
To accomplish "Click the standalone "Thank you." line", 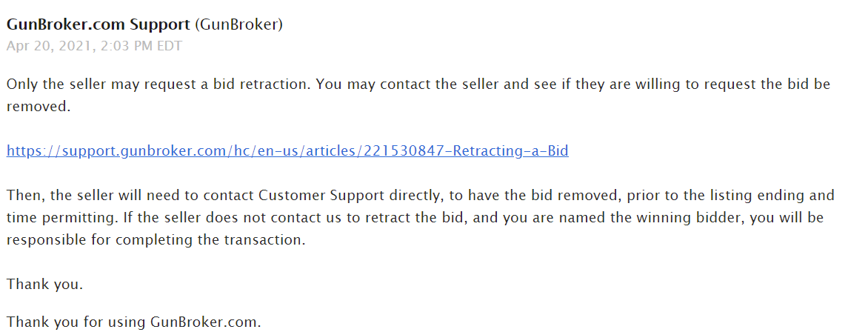I will [x=44, y=285].
